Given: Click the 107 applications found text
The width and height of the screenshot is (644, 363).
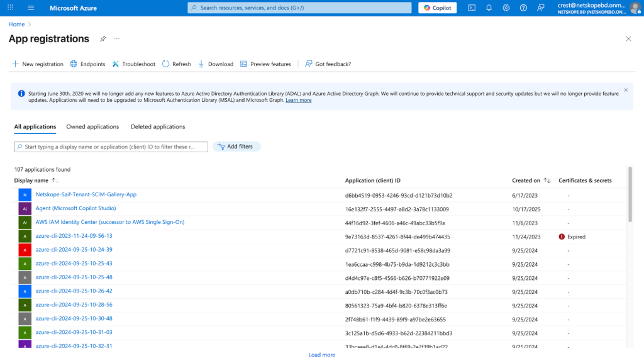Looking at the screenshot, I should pos(42,170).
